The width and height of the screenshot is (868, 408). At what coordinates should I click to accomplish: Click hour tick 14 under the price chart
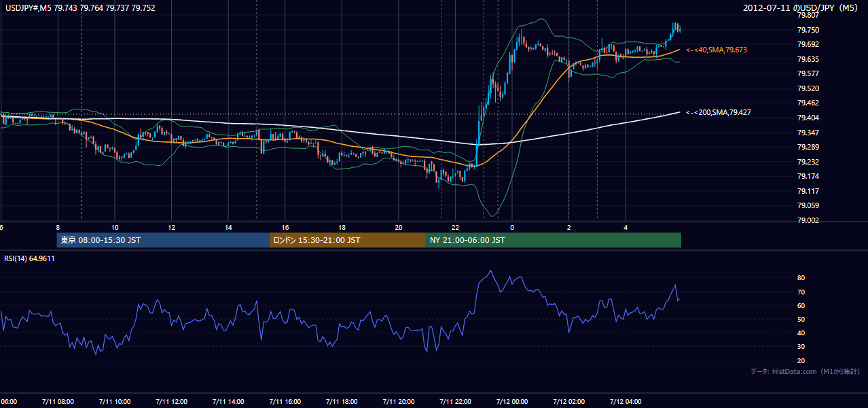(228, 227)
